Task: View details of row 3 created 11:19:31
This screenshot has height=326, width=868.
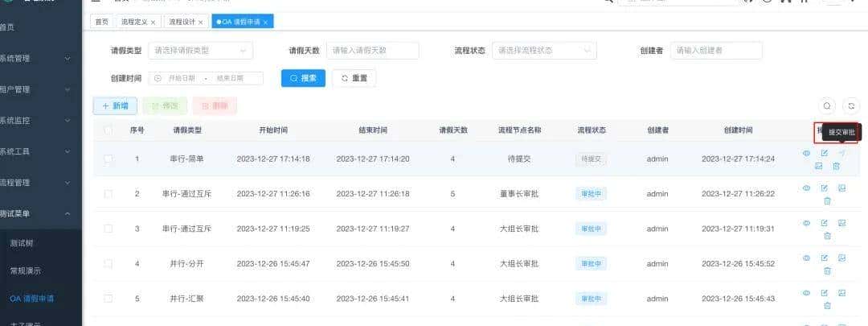Action: coord(807,224)
